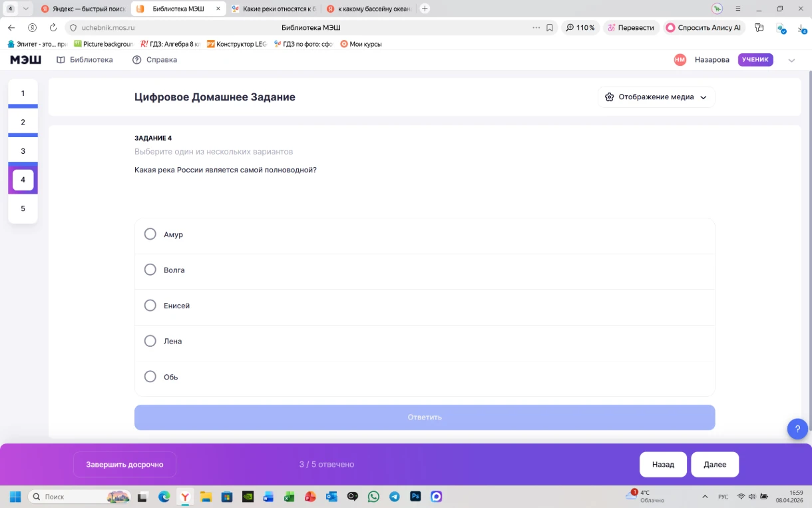Viewport: 812px width, 508px height.
Task: Click the Ученик role badge
Action: point(755,60)
